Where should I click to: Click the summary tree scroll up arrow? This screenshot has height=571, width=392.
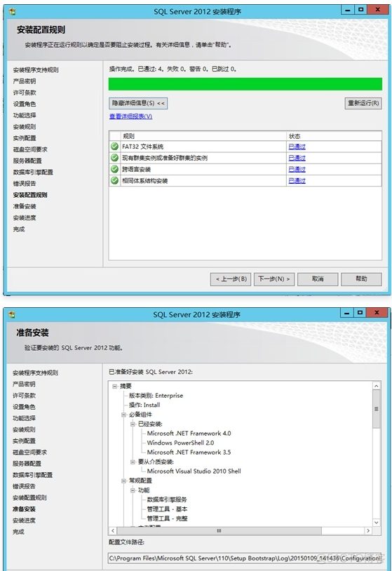click(x=377, y=386)
